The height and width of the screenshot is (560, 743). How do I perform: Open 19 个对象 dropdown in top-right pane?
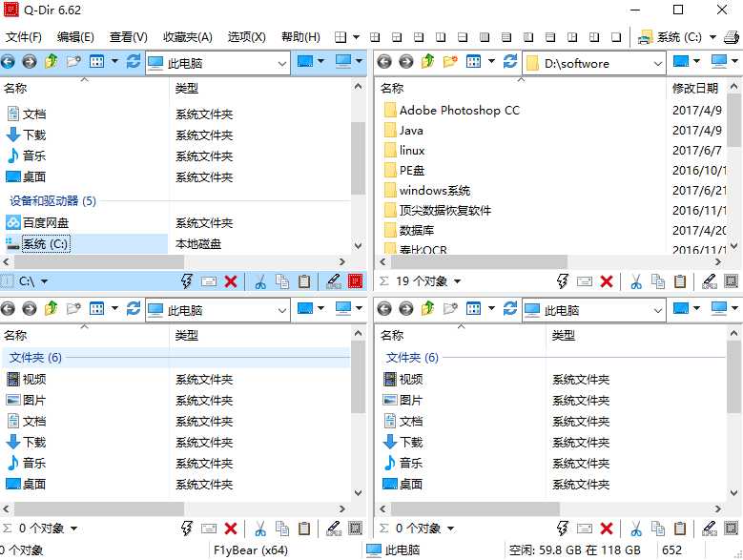[457, 281]
